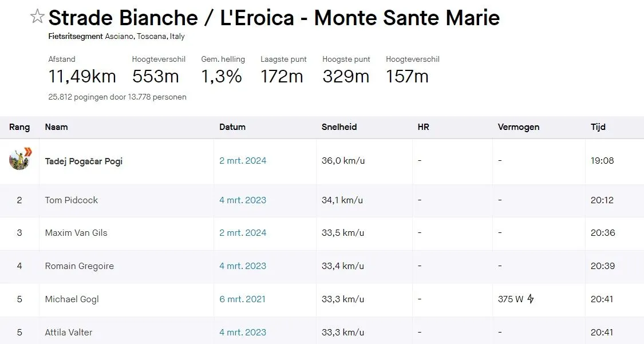Click the Vermogen column header
644x344 pixels.
518,127
